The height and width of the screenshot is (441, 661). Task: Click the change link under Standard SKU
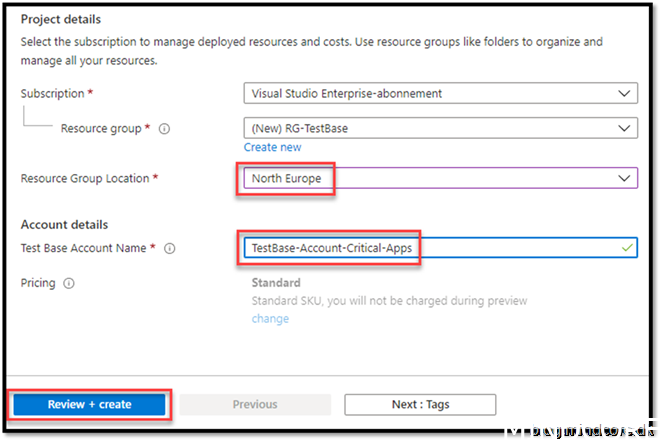270,319
